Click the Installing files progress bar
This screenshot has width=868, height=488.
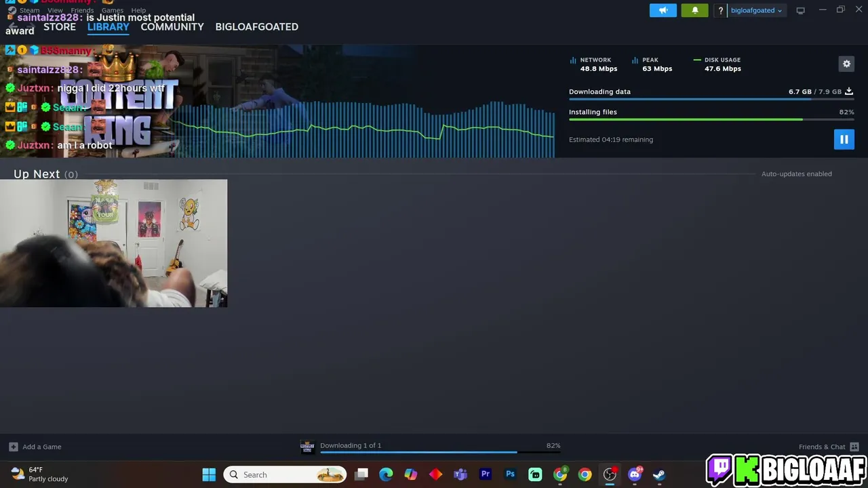click(x=711, y=119)
